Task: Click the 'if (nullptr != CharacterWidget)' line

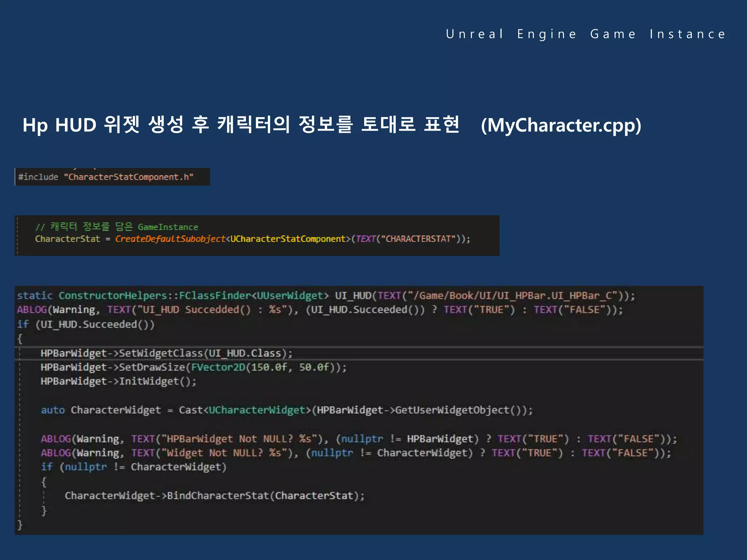Action: 133,467
